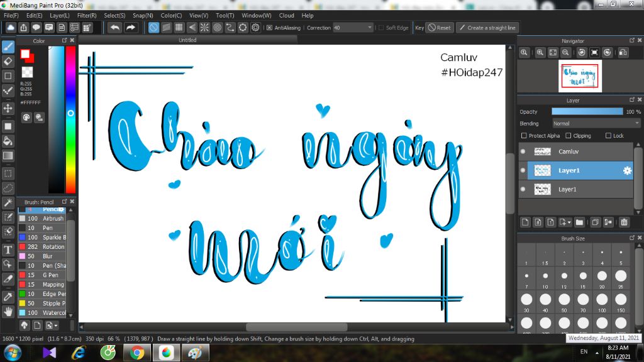Enable parallel lines snap
644x362 pixels.
coord(166,28)
